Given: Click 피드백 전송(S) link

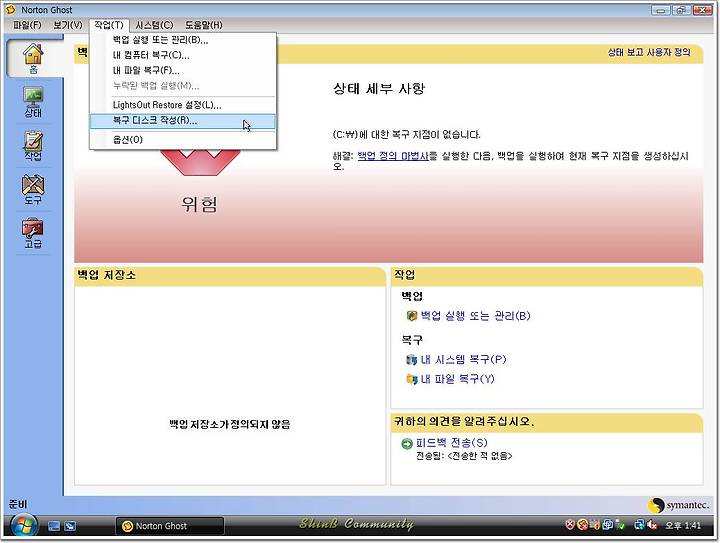Looking at the screenshot, I should point(451,443).
